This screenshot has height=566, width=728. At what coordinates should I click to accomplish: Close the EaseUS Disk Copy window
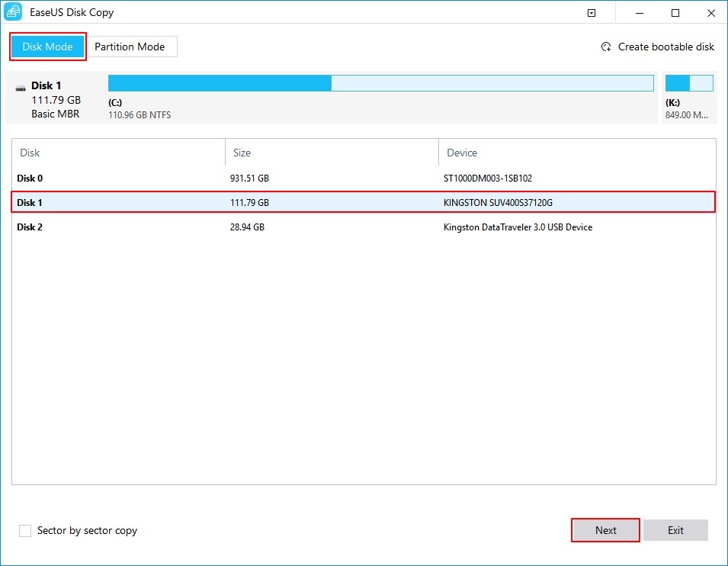tap(710, 13)
